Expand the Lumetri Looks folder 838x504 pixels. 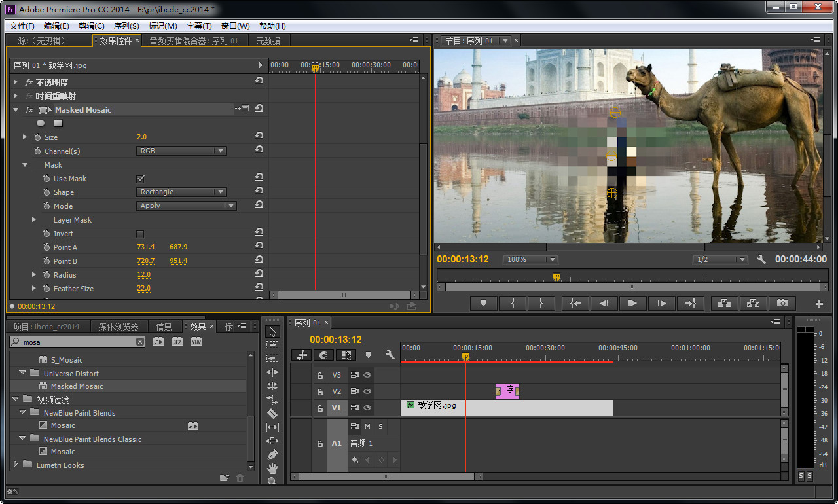15,465
